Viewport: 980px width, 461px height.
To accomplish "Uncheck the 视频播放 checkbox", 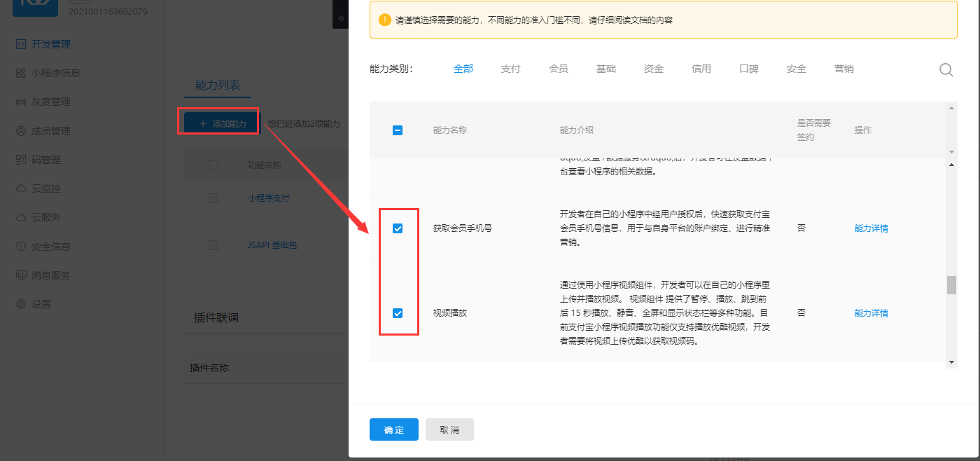I will 398,313.
